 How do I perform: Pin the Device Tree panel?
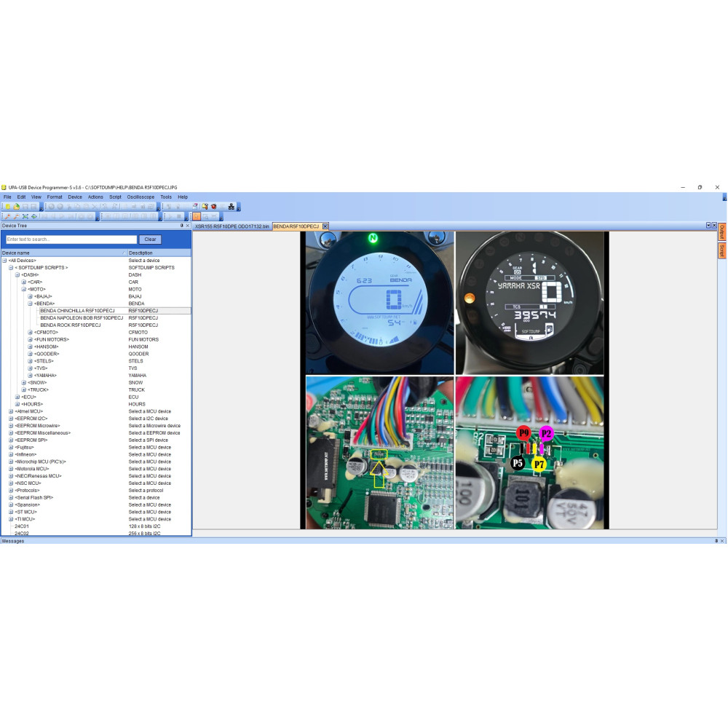click(x=181, y=226)
